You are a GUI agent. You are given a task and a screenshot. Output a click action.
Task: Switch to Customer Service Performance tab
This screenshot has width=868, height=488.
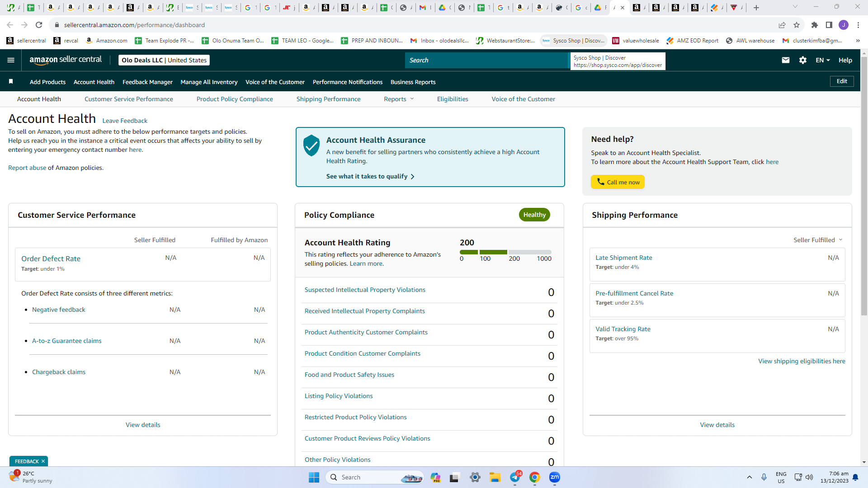(x=129, y=99)
